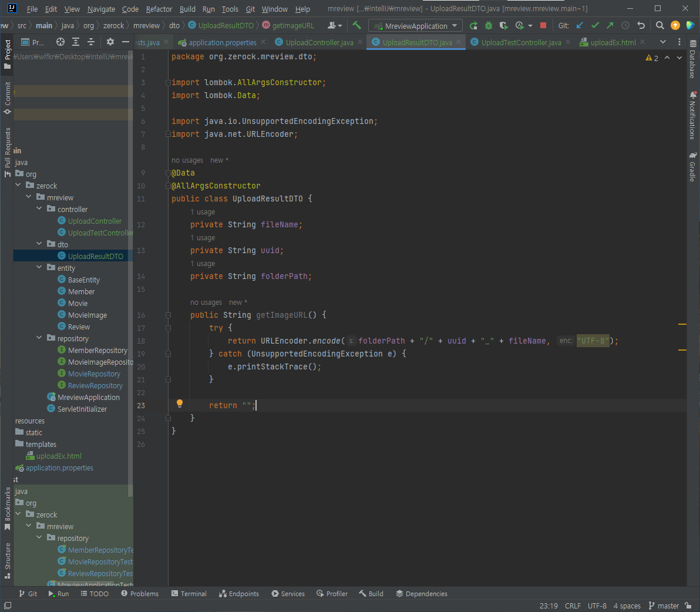The image size is (700, 612).
Task: Open the Structure tool window
Action: [x=7, y=561]
